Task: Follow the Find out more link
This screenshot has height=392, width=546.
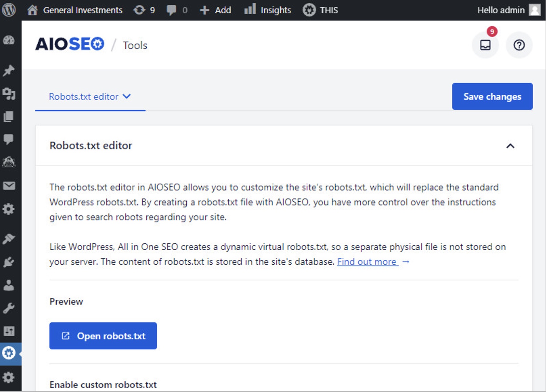Action: coord(368,262)
